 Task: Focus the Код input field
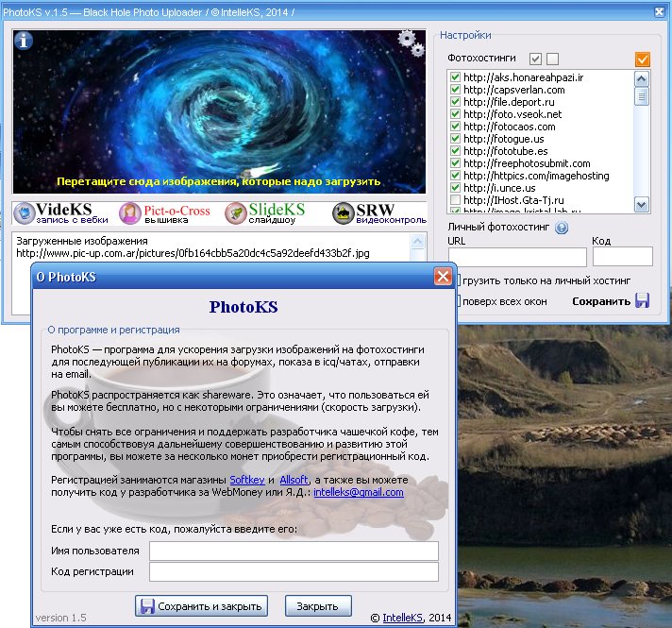[x=623, y=257]
